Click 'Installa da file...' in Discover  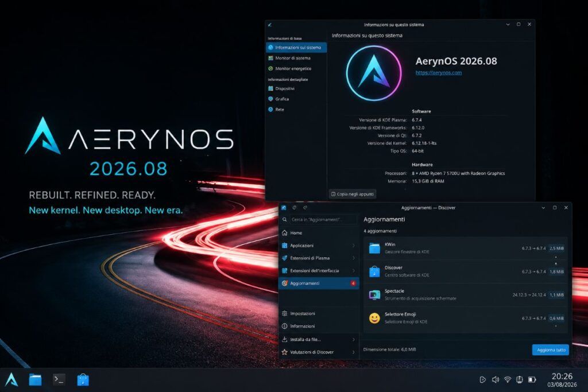point(319,340)
